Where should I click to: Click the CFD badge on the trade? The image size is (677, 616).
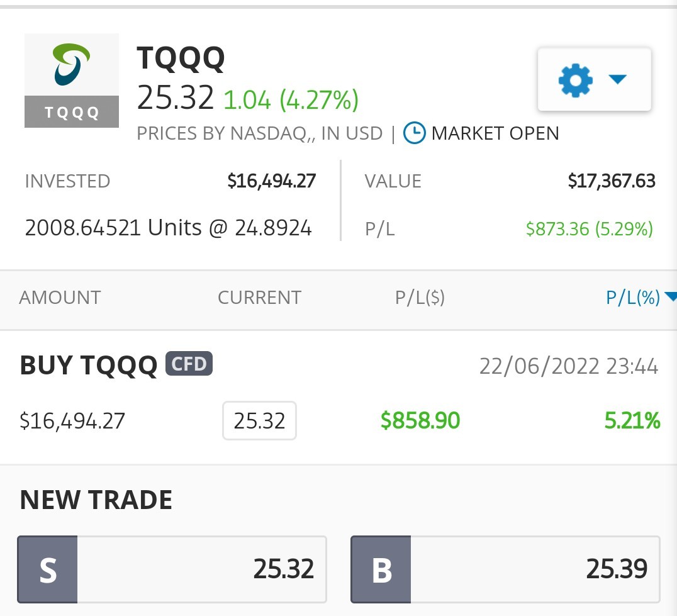(189, 364)
